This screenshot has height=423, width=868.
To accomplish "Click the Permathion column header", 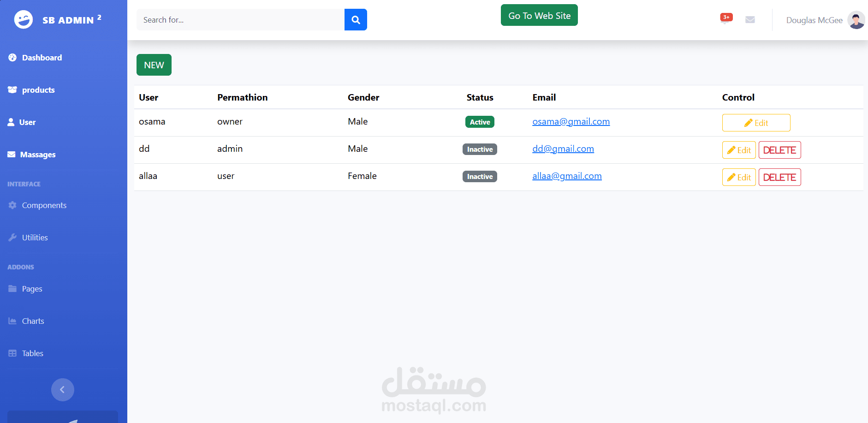I will [x=242, y=97].
